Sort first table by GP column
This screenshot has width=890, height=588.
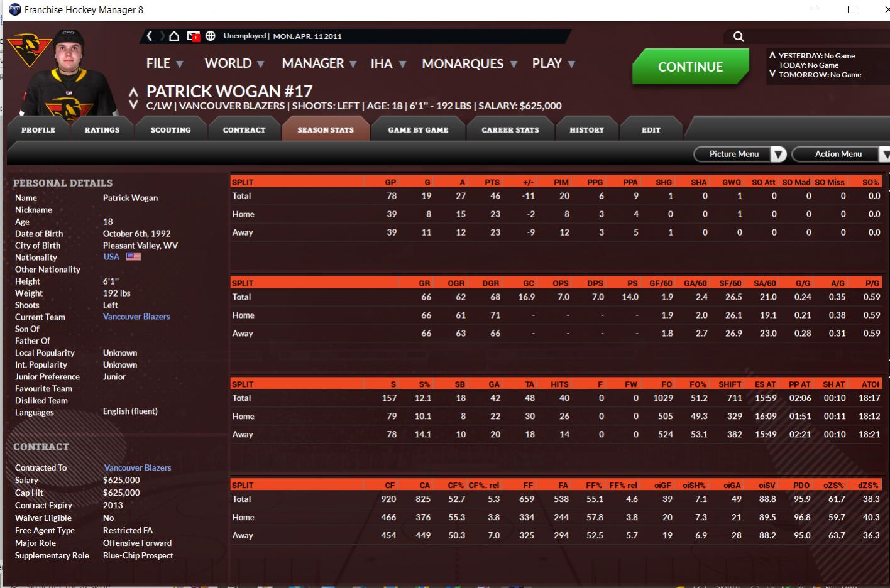point(390,182)
